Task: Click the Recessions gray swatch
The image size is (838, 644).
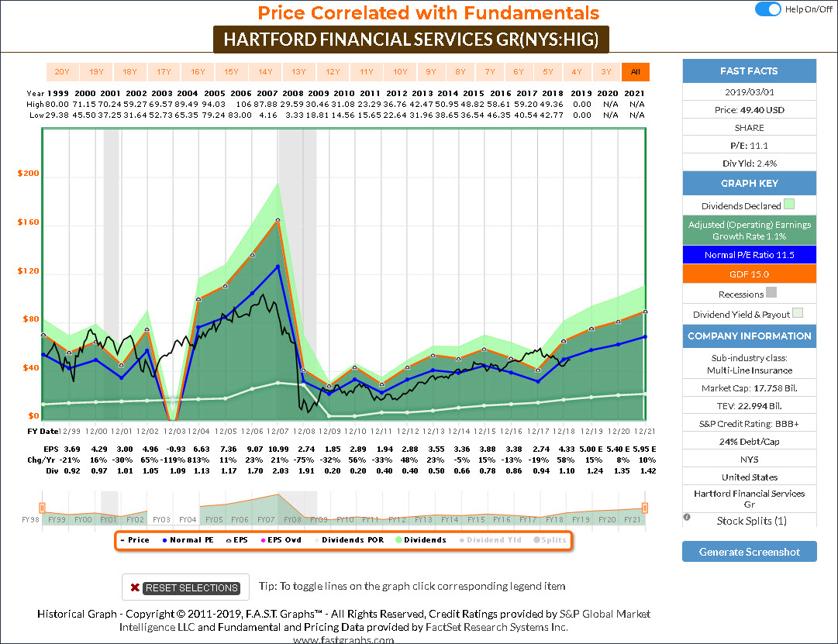Action: pos(771,294)
